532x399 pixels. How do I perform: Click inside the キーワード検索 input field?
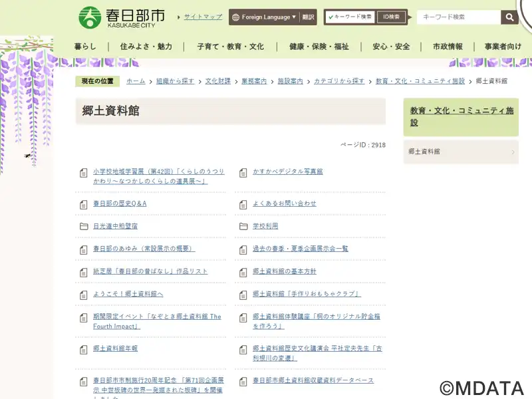[459, 17]
